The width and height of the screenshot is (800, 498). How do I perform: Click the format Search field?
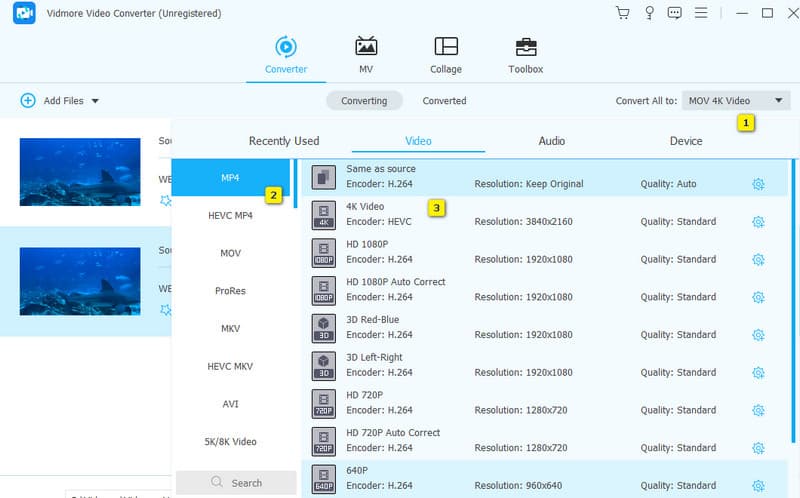[236, 483]
